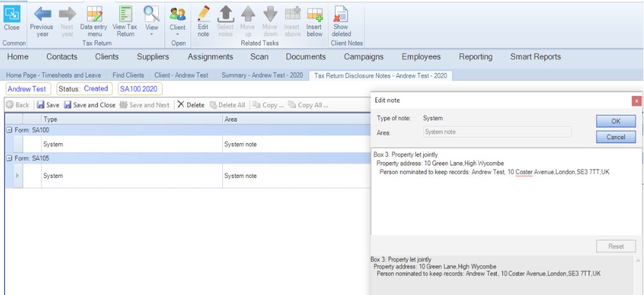This screenshot has height=295, width=644.
Task: Click Show deleted client notes icon
Action: [341, 14]
